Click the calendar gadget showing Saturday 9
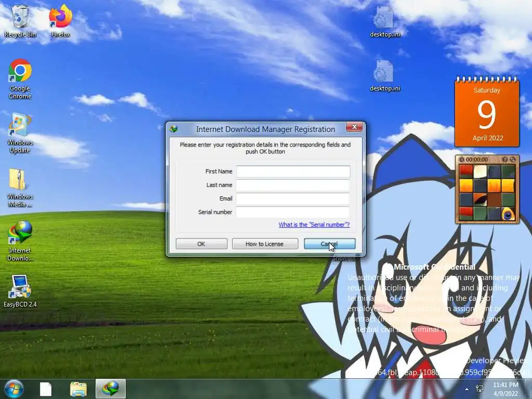The image size is (532, 399). tap(487, 111)
